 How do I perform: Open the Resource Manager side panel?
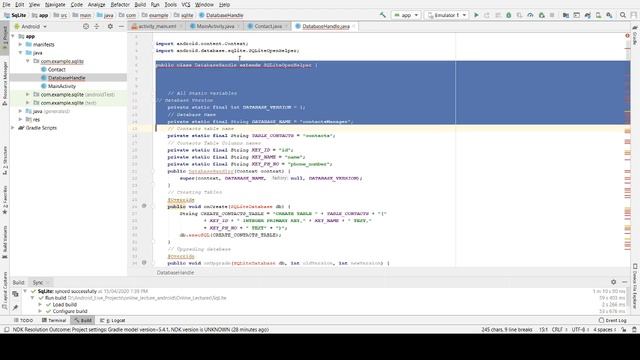pos(4,83)
